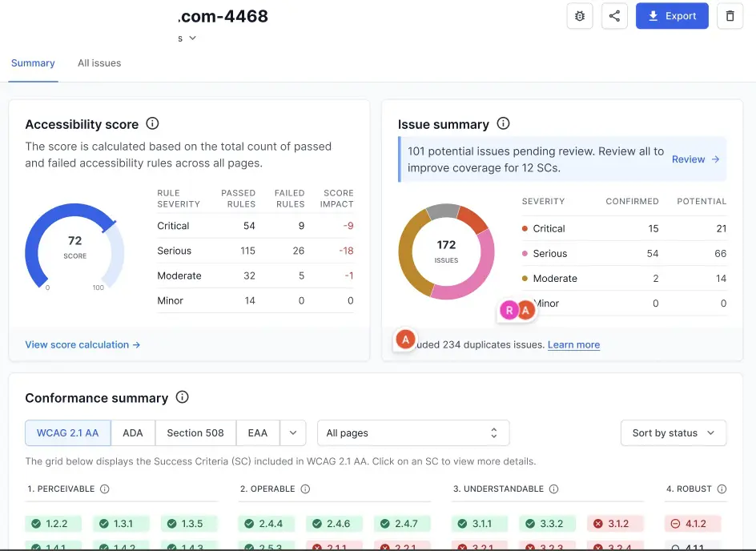
Task: Show info for Conformance summary
Action: [182, 397]
